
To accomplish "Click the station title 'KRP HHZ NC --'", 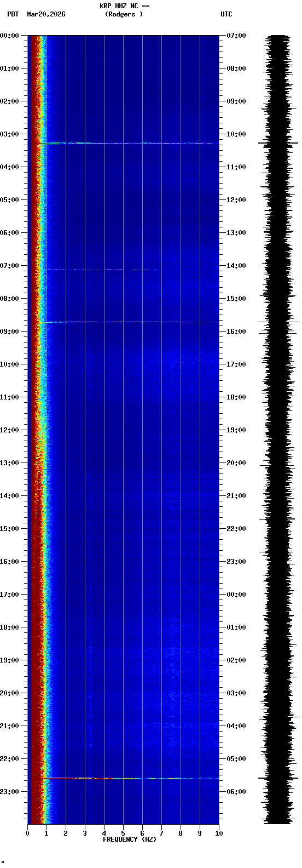I will point(124,6).
